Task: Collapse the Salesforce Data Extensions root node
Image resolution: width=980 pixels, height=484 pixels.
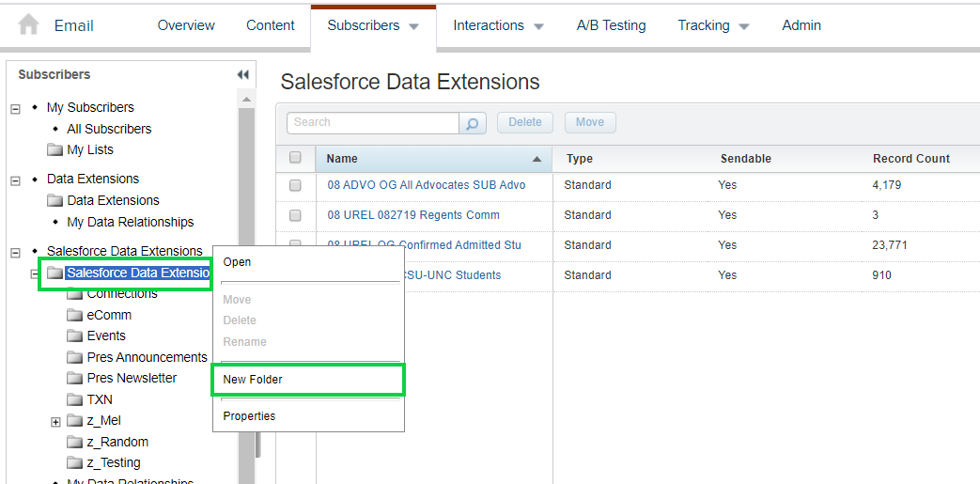Action: [x=16, y=252]
